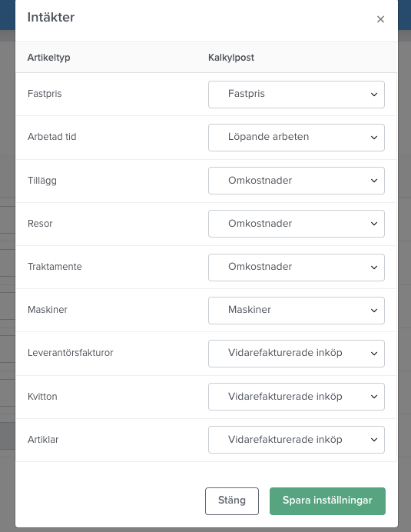Close the Intäkter dialog with the X icon
This screenshot has height=532, width=411.
tap(380, 19)
